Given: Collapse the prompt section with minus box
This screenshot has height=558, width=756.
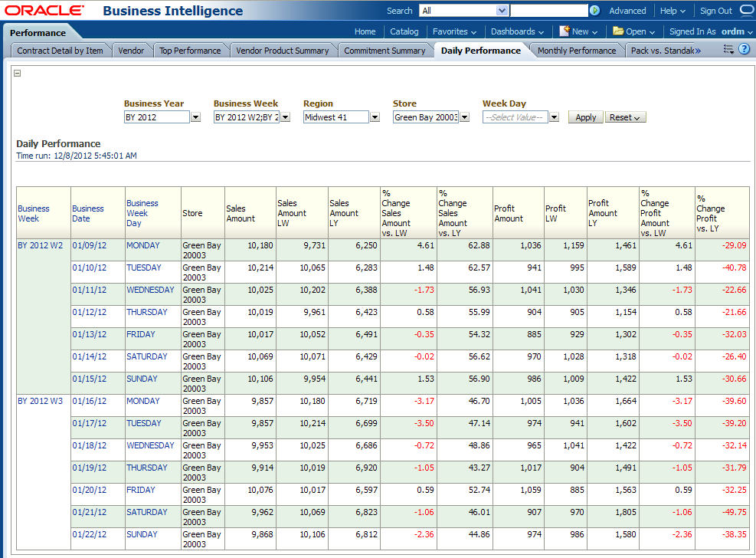Looking at the screenshot, I should (x=18, y=74).
